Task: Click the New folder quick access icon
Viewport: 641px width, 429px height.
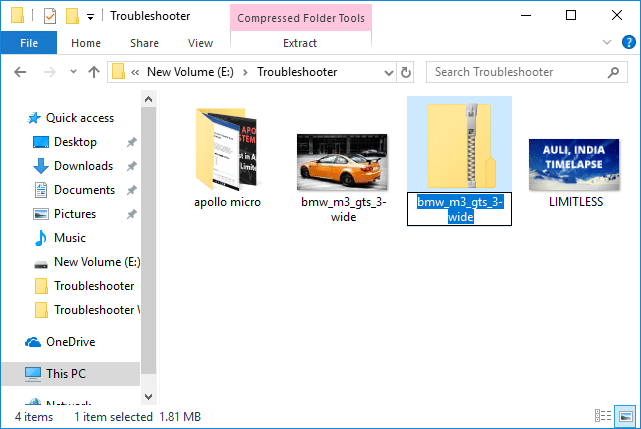Action: (72, 16)
